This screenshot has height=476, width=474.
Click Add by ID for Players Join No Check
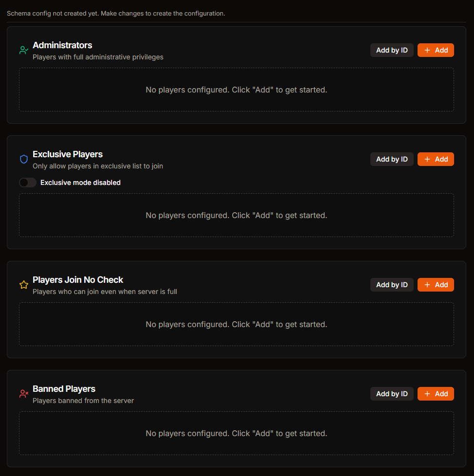click(392, 284)
